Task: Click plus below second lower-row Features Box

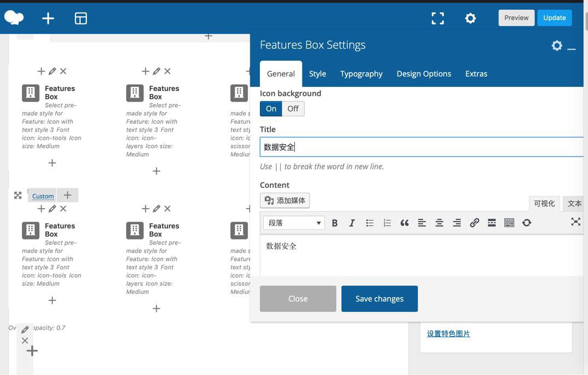Action: pyautogui.click(x=156, y=308)
